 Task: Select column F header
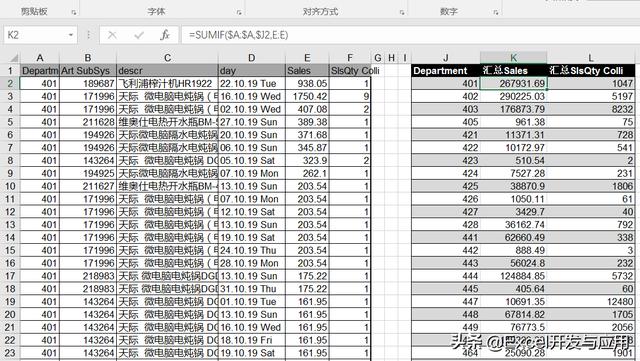coord(350,58)
